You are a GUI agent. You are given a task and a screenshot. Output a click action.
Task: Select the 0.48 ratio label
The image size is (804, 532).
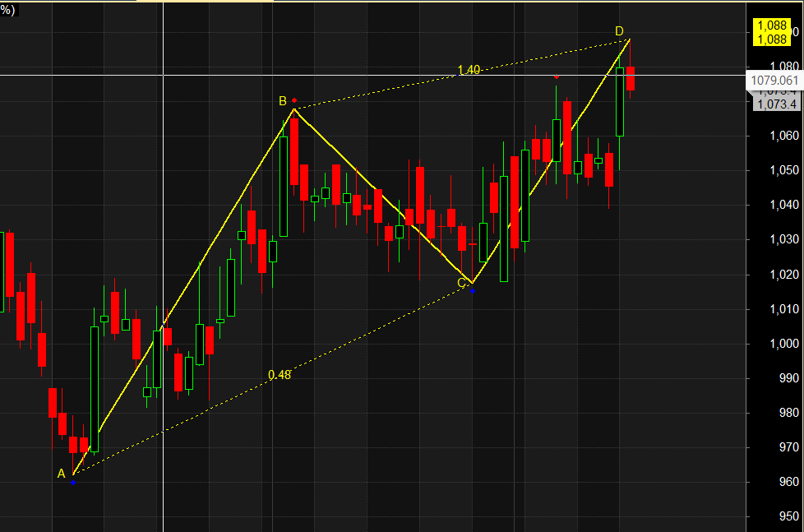click(280, 375)
